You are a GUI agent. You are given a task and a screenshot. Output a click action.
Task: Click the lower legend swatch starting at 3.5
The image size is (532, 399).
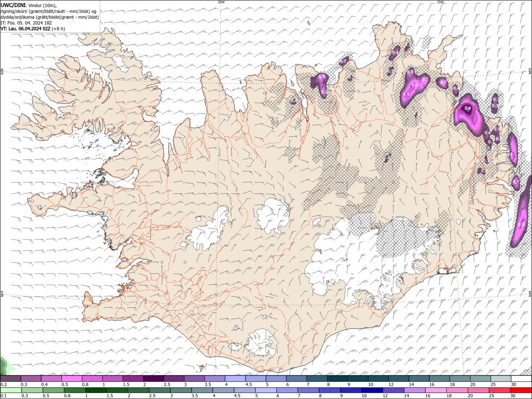pyautogui.click(x=202, y=390)
